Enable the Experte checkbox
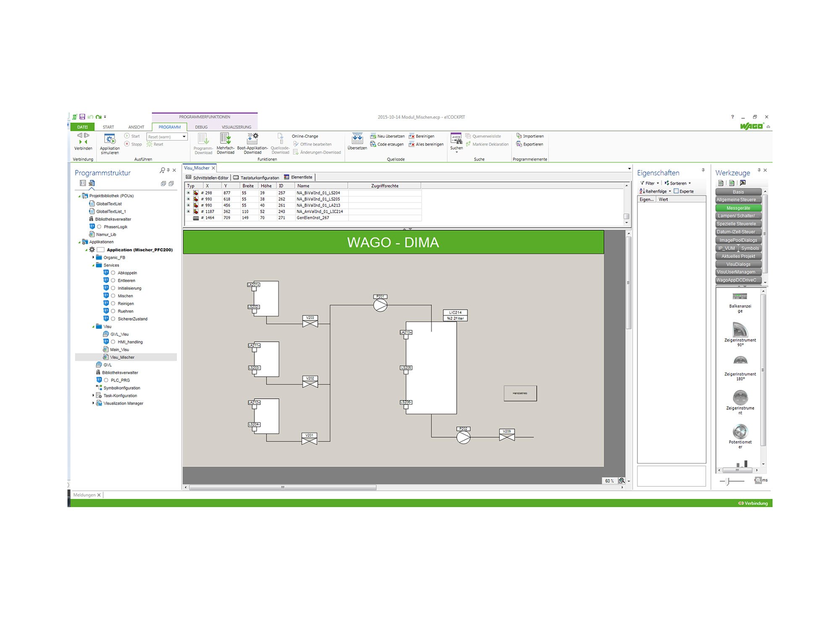 coord(676,191)
